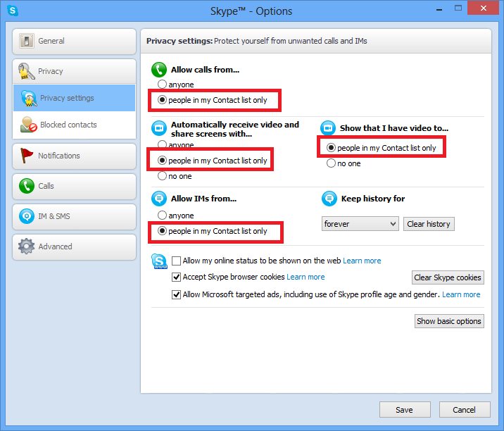
Task: Open the IM & SMS section
Action: 74,216
